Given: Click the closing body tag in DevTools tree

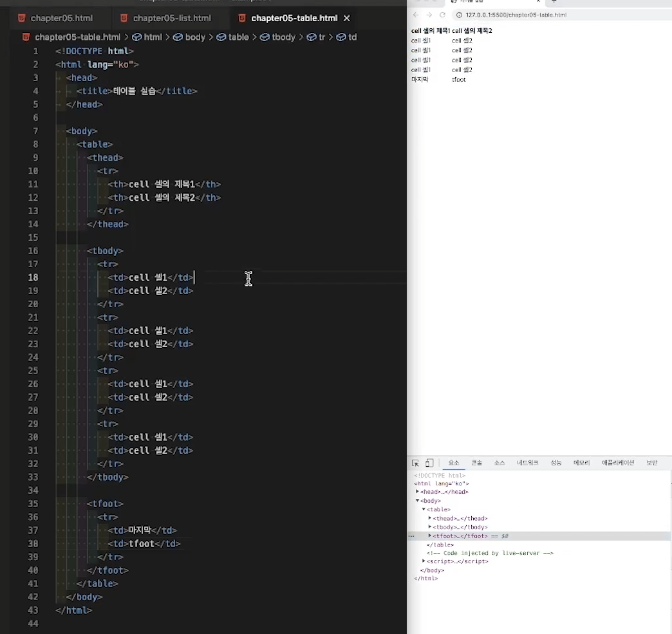Looking at the screenshot, I should point(432,570).
